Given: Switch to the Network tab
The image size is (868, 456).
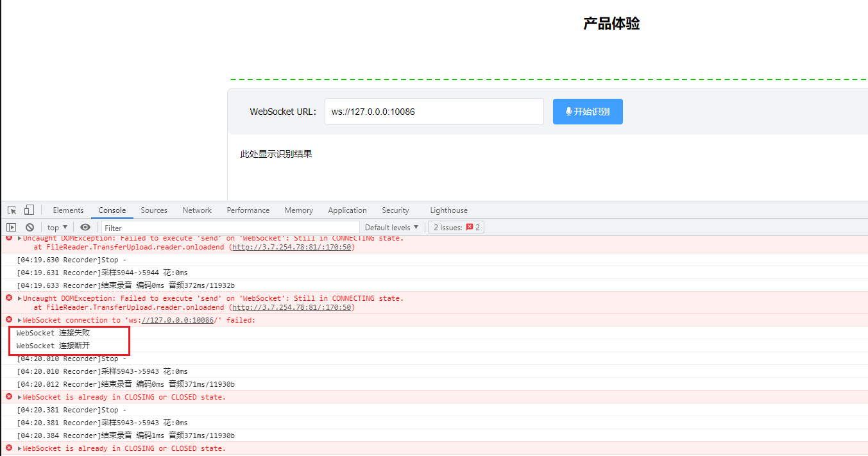Looking at the screenshot, I should tap(196, 210).
